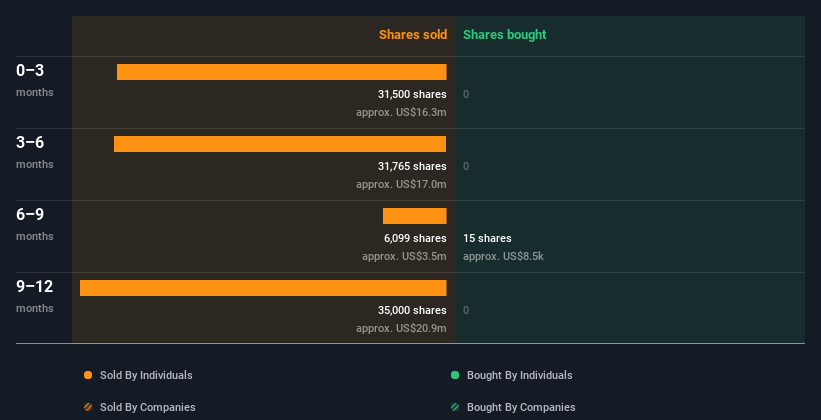Click the 3–6 months row label
Image resolution: width=821 pixels, height=420 pixels.
point(35,152)
